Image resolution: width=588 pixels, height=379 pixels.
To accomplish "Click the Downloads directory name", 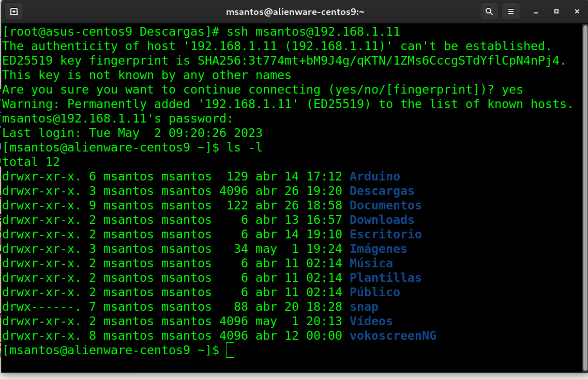I will click(382, 220).
